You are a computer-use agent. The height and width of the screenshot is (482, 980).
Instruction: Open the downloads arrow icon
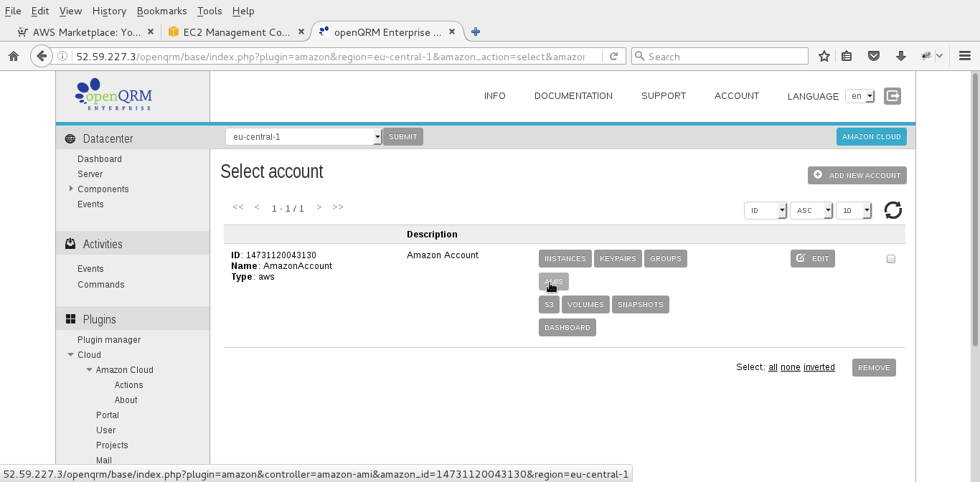pos(901,56)
